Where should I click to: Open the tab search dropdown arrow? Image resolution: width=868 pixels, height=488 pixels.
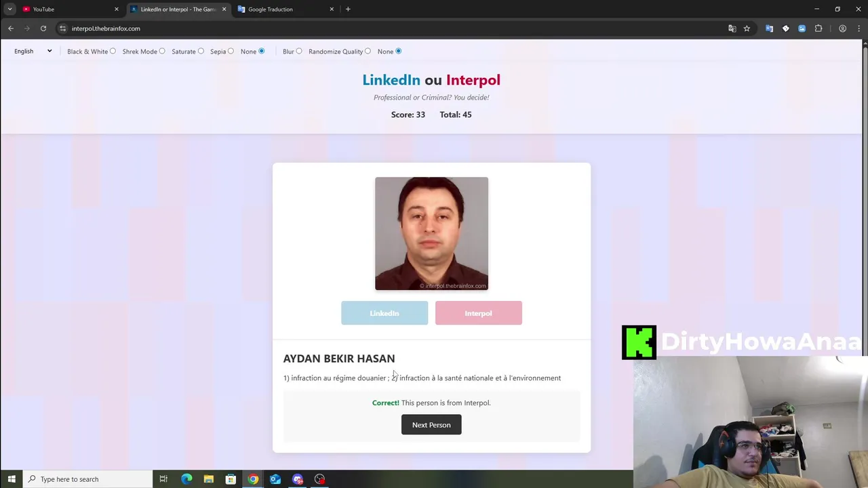click(9, 9)
